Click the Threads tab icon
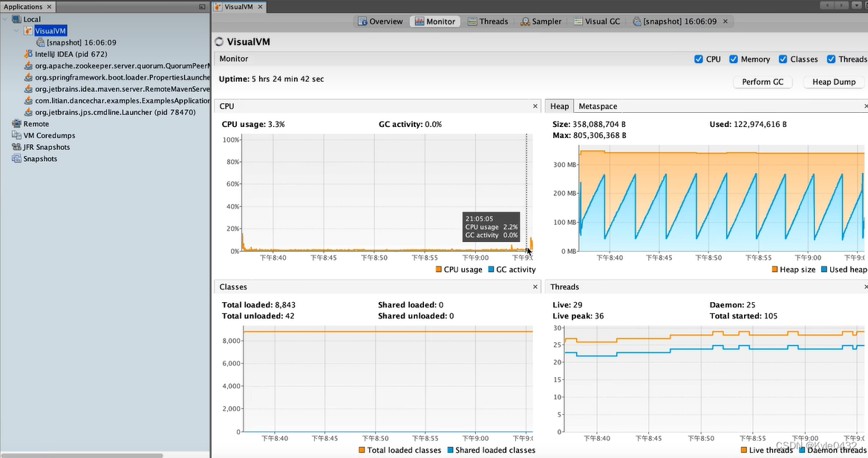The height and width of the screenshot is (458, 868). coord(472,22)
